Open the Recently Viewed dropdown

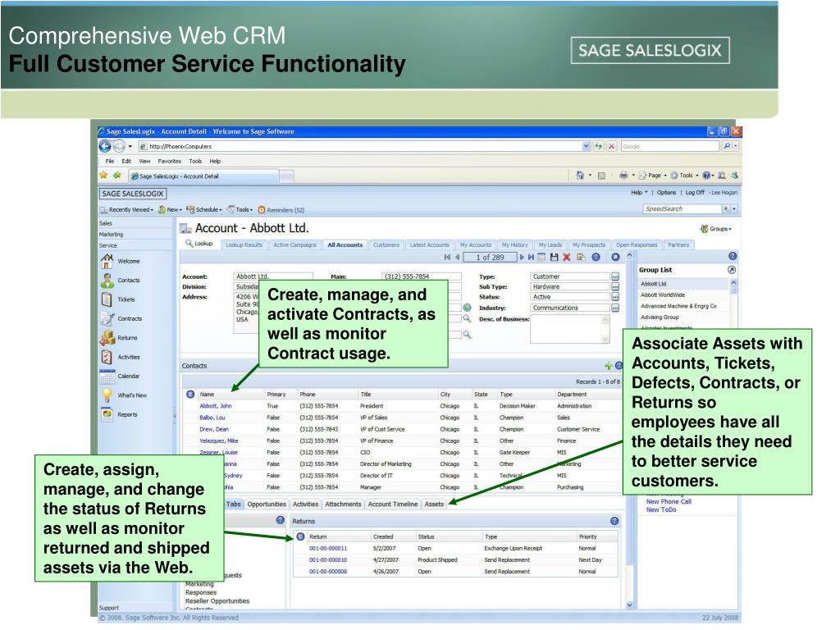[x=127, y=210]
